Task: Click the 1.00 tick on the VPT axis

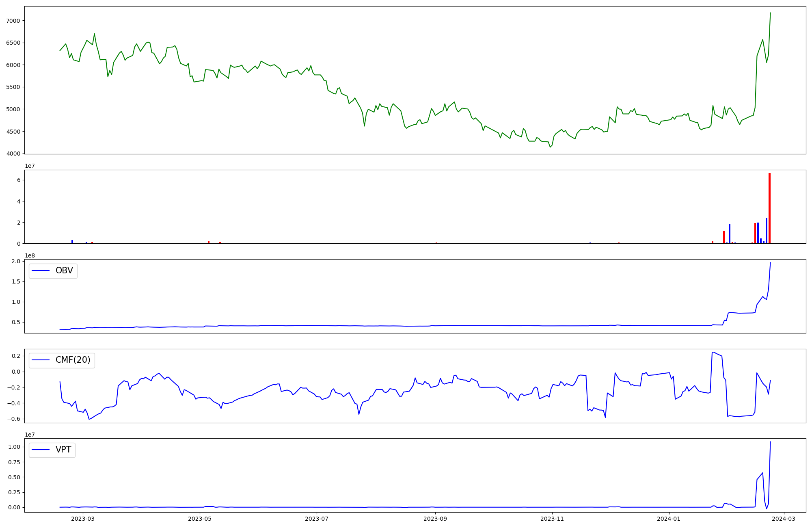Action: (x=14, y=447)
